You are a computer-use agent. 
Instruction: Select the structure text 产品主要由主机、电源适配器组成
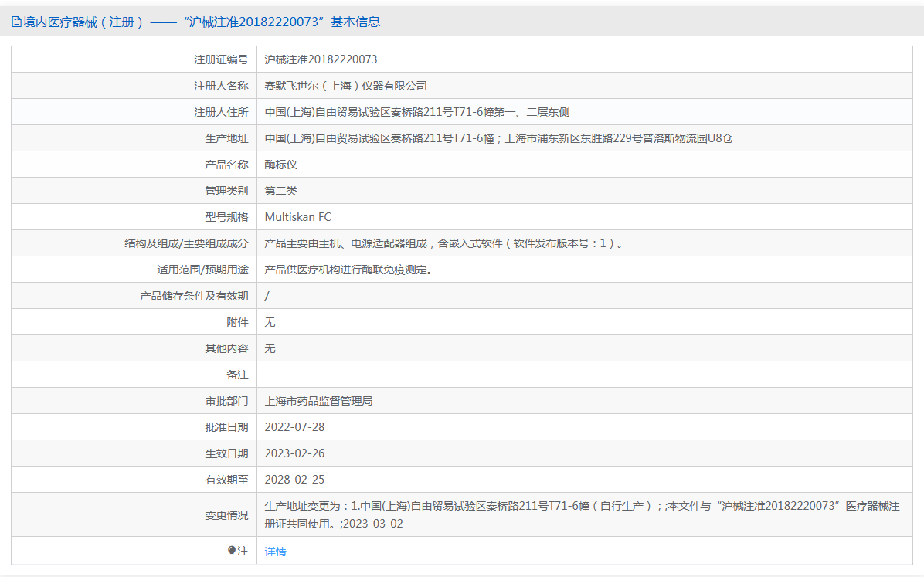(x=345, y=243)
